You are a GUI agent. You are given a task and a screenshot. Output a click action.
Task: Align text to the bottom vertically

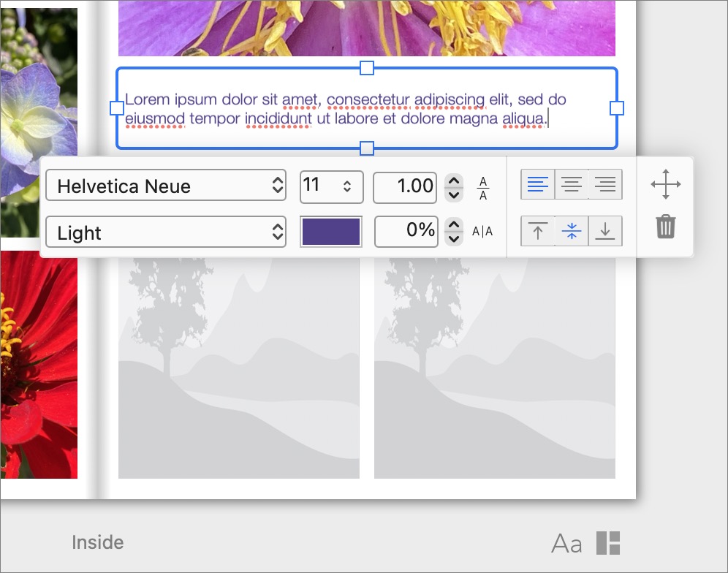point(605,232)
